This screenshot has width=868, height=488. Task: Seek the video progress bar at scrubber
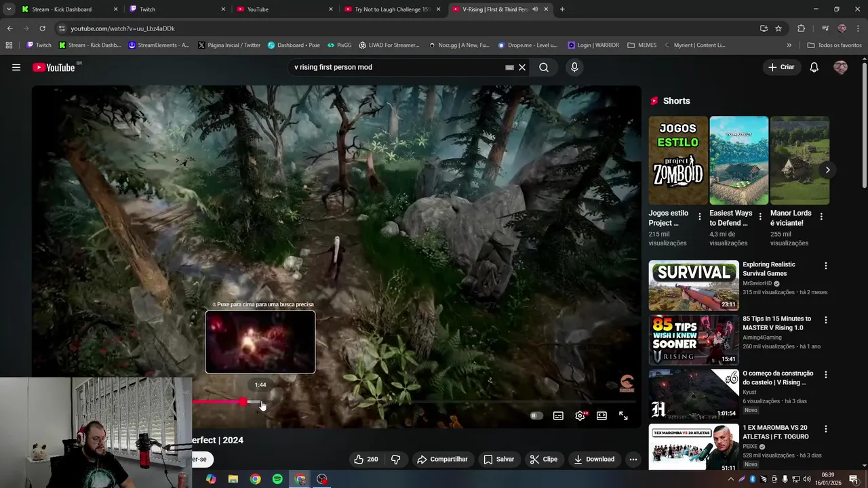coord(243,402)
